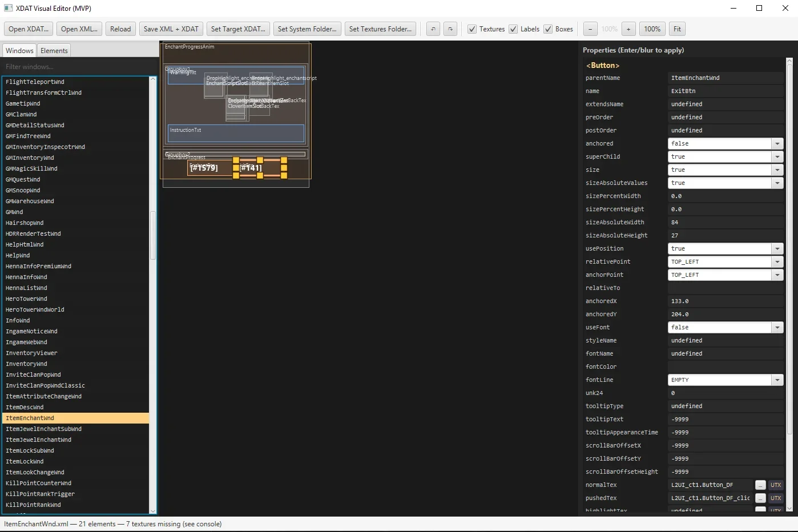Click the [#141] selected button in canvas
Image resolution: width=798 pixels, height=532 pixels.
pos(260,168)
